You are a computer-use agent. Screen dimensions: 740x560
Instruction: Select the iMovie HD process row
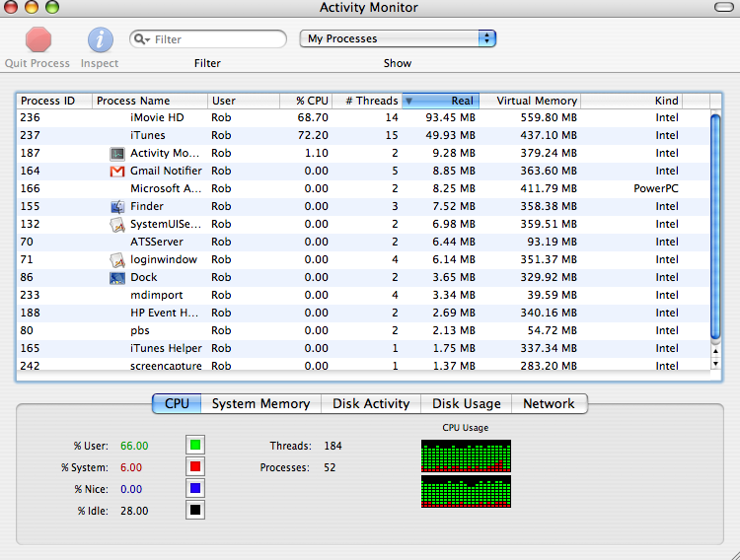[x=363, y=118]
